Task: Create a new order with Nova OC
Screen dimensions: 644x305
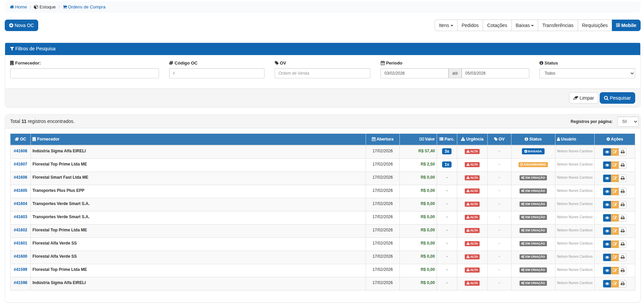Action: tap(21, 25)
